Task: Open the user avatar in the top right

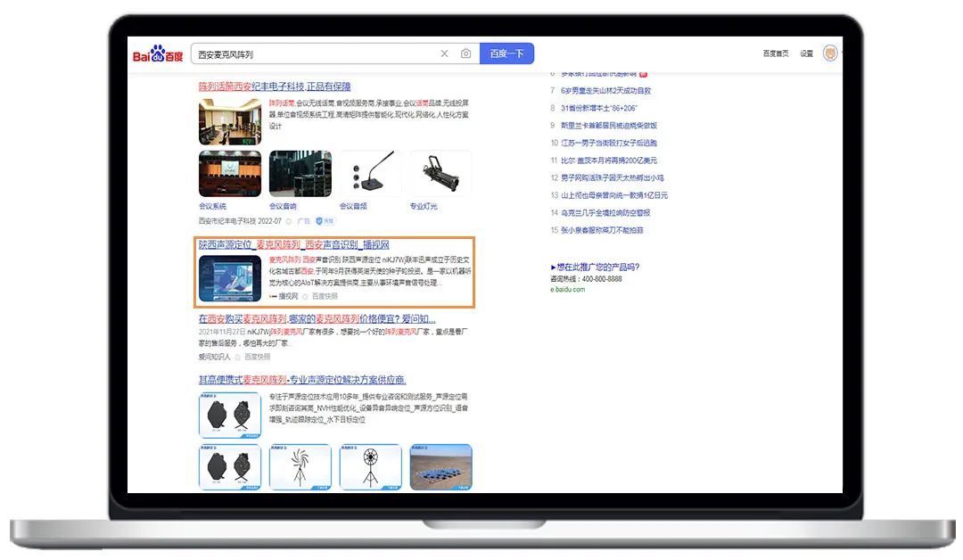Action: [830, 54]
